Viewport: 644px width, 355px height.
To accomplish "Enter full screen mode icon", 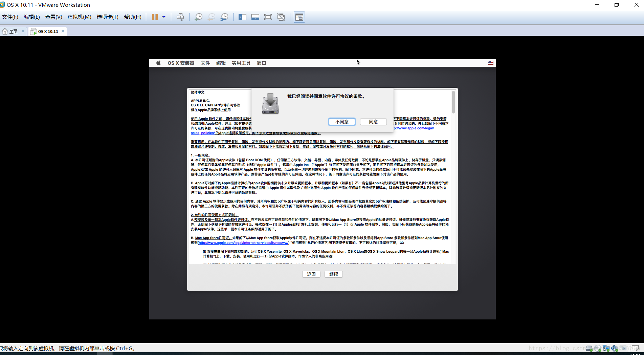I will coord(268,17).
